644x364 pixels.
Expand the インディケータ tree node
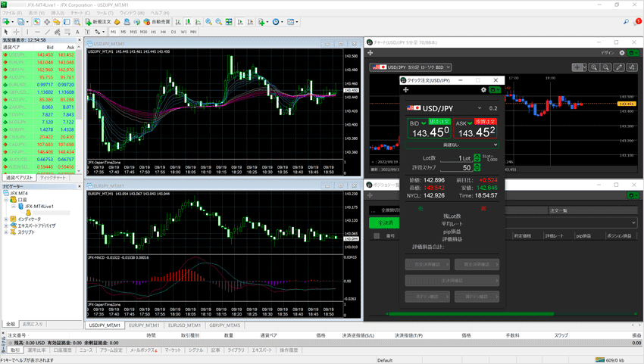(6, 219)
